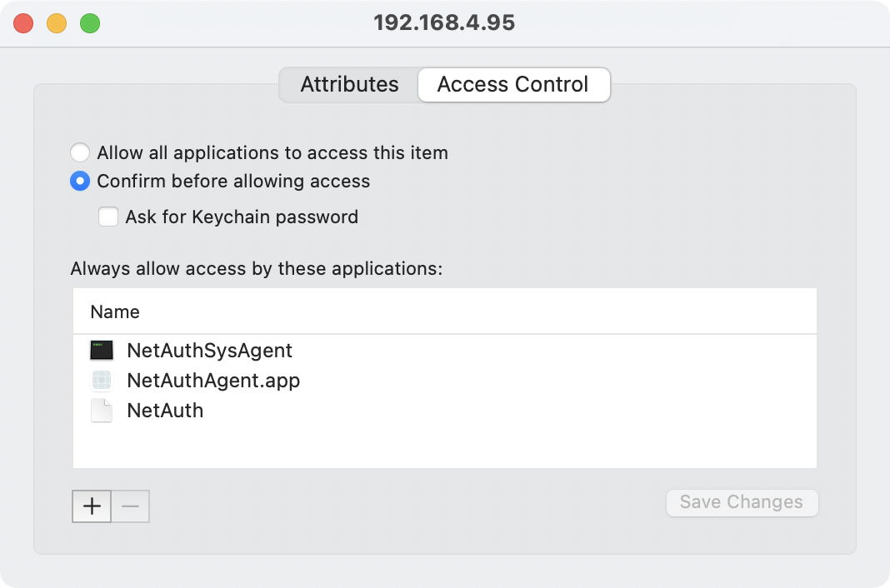Minimize the window with the yellow button
Screen dimensions: 890x588
click(x=57, y=23)
